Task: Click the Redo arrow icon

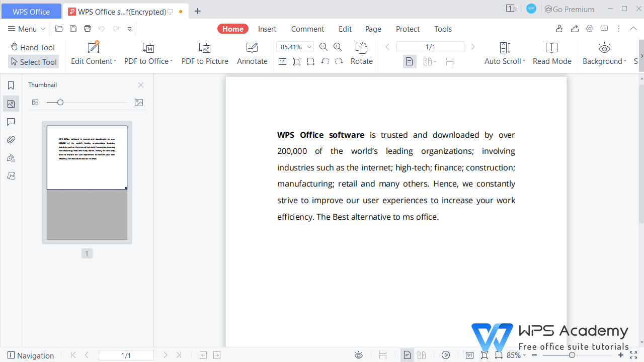Action: (x=116, y=29)
